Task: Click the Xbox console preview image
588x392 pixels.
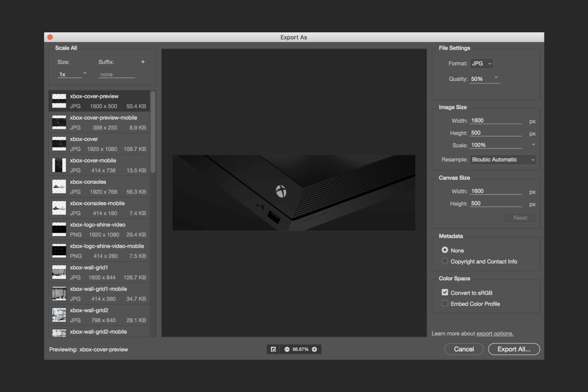Action: coord(294,193)
